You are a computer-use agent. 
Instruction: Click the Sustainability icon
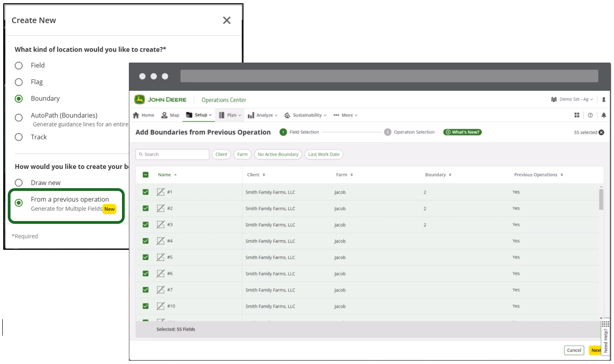[x=287, y=116]
